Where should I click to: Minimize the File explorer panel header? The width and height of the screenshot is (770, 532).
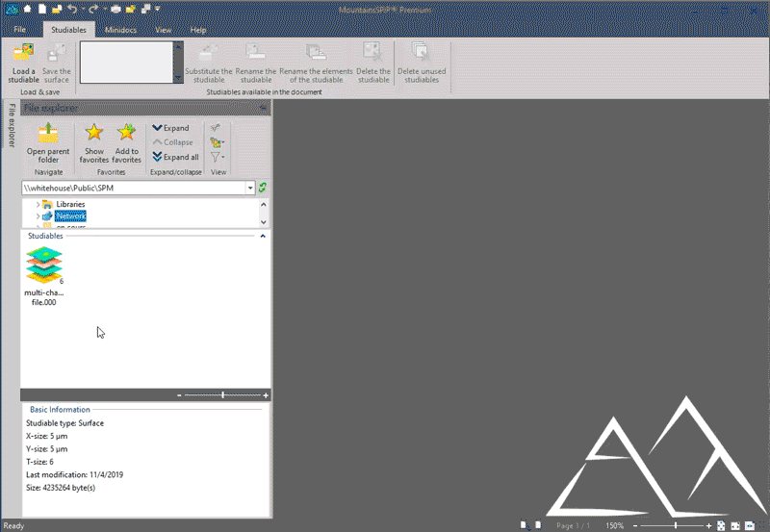coord(263,108)
